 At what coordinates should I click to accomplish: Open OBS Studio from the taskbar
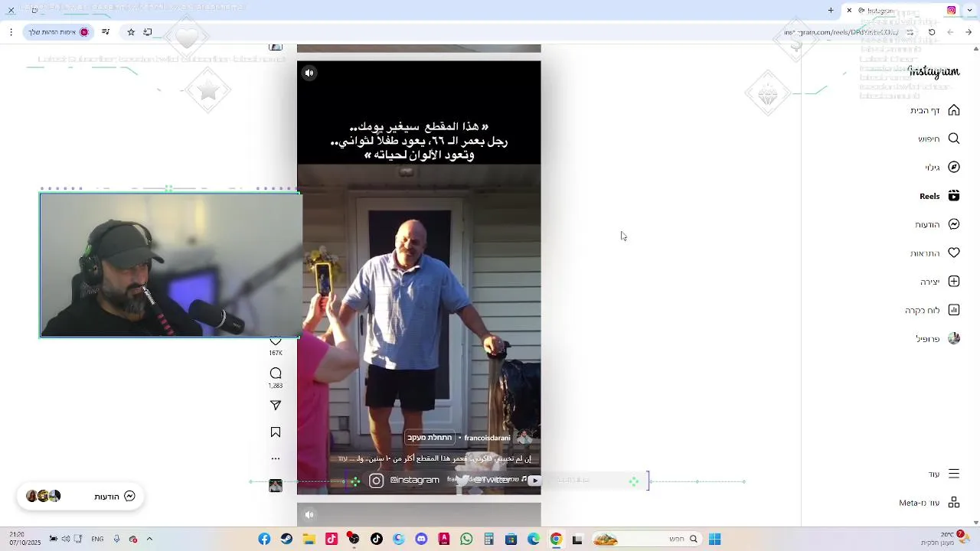pos(354,540)
